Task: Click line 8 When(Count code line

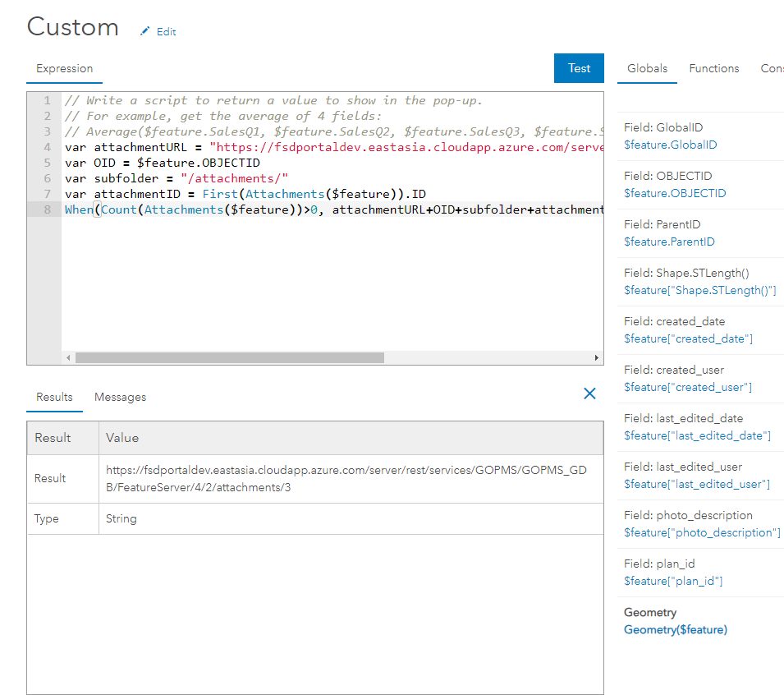Action: [x=333, y=209]
